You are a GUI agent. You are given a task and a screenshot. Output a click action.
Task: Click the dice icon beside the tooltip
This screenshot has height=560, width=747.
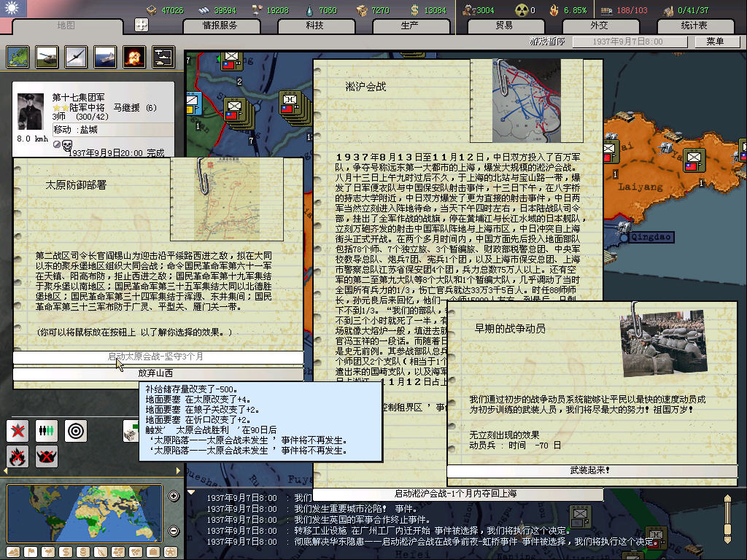[131, 432]
